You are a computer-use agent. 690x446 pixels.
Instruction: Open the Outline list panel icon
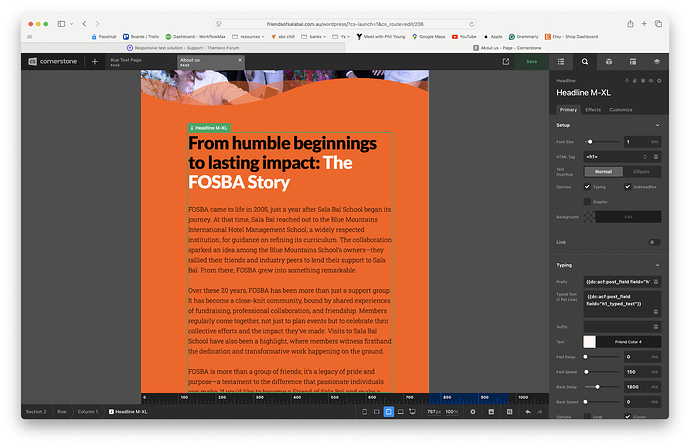pos(561,62)
